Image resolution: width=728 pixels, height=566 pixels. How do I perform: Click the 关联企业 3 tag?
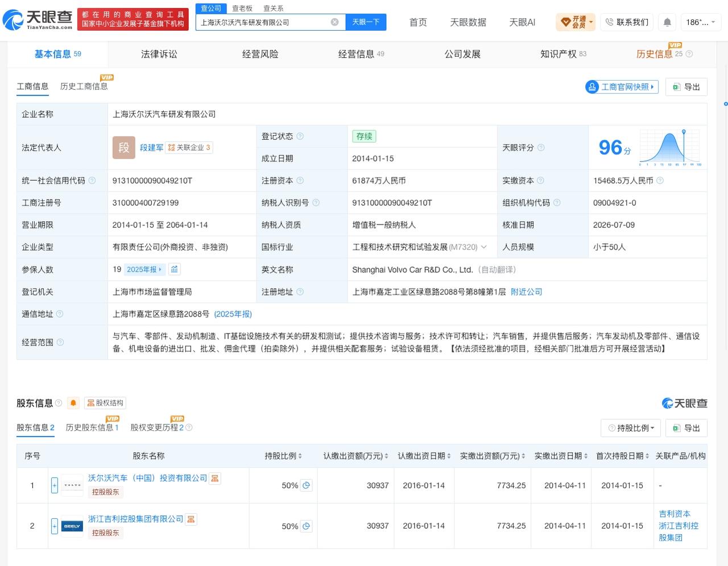[x=189, y=148]
